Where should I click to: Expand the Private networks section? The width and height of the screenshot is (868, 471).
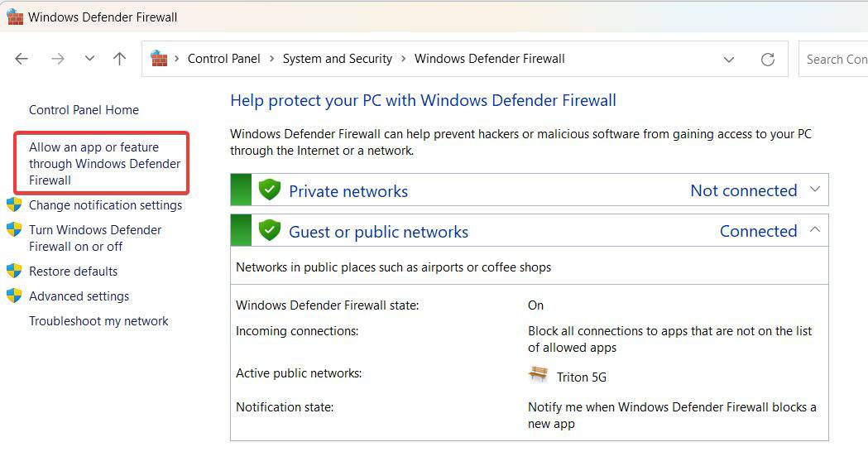coord(815,190)
